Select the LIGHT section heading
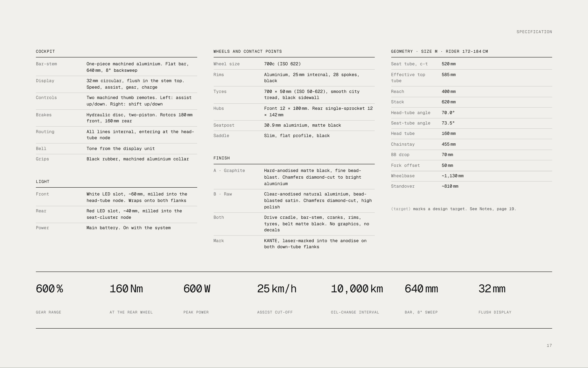This screenshot has height=368, width=588. click(x=43, y=182)
